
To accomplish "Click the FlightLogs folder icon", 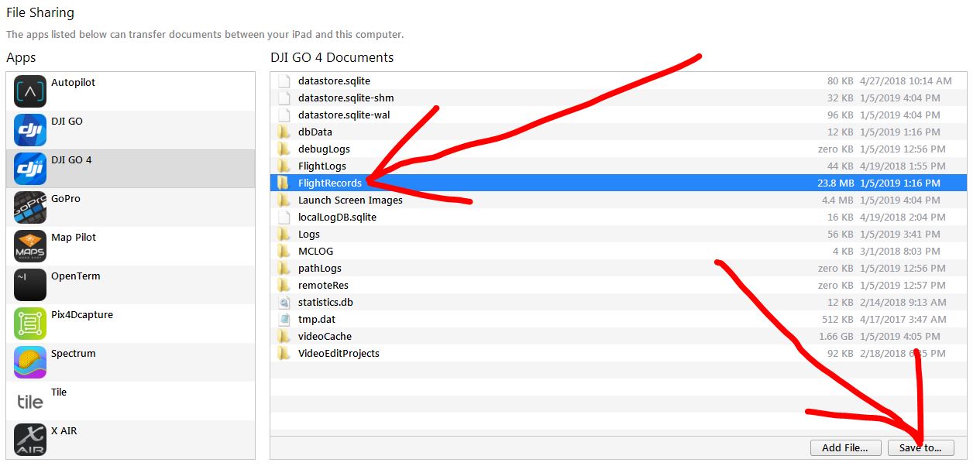I will (x=284, y=166).
